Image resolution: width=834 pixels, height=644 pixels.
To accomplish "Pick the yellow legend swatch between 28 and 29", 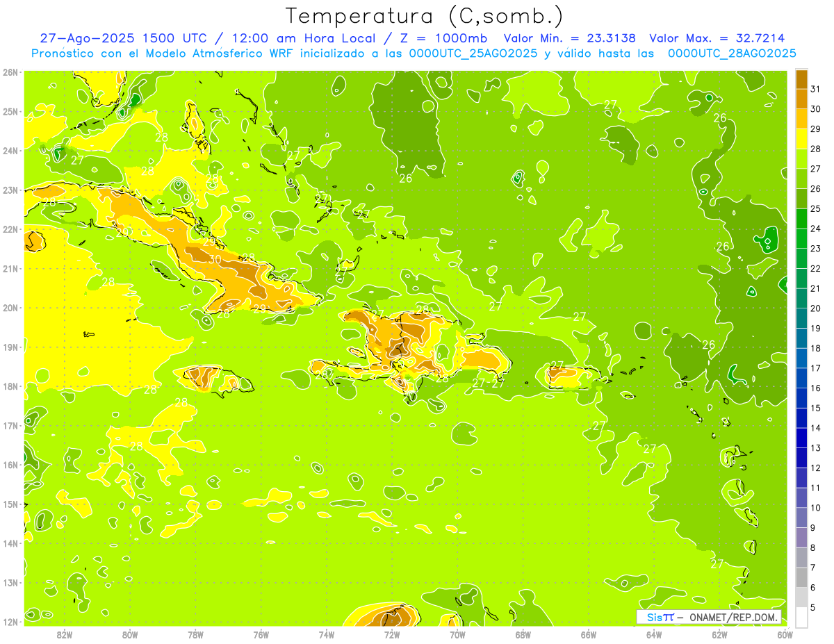I will (x=801, y=138).
